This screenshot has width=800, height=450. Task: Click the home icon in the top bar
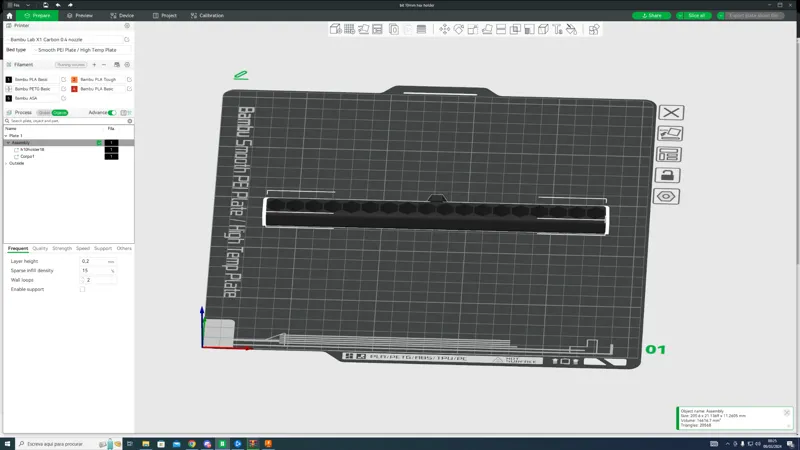[9, 15]
